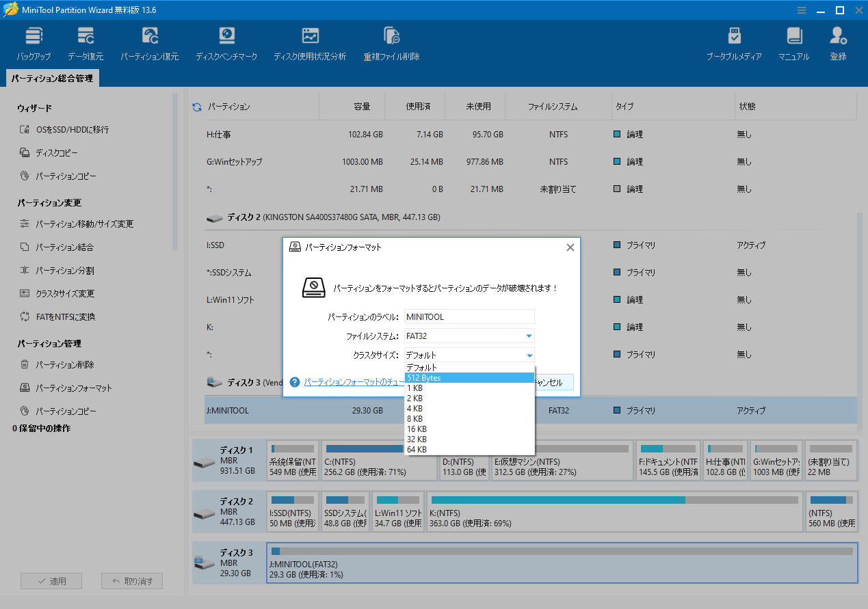Choose 1 KB cluster size
Viewport: 868px width, 609px height.
469,388
